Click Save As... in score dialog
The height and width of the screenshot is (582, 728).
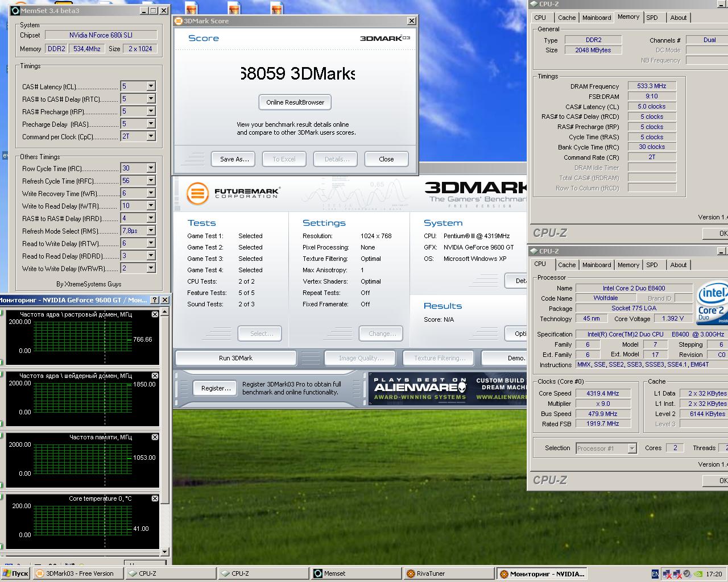234,159
